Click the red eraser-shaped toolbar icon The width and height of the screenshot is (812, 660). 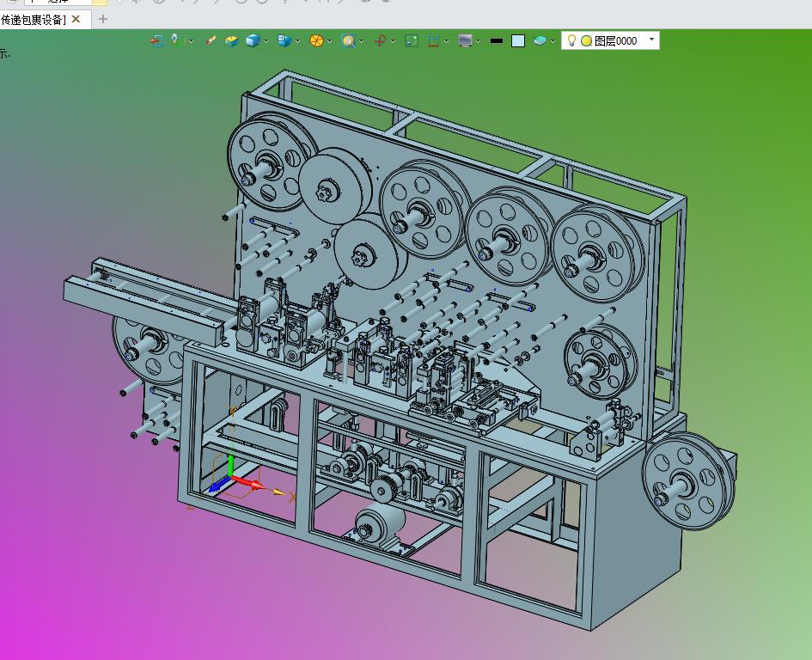coord(211,40)
